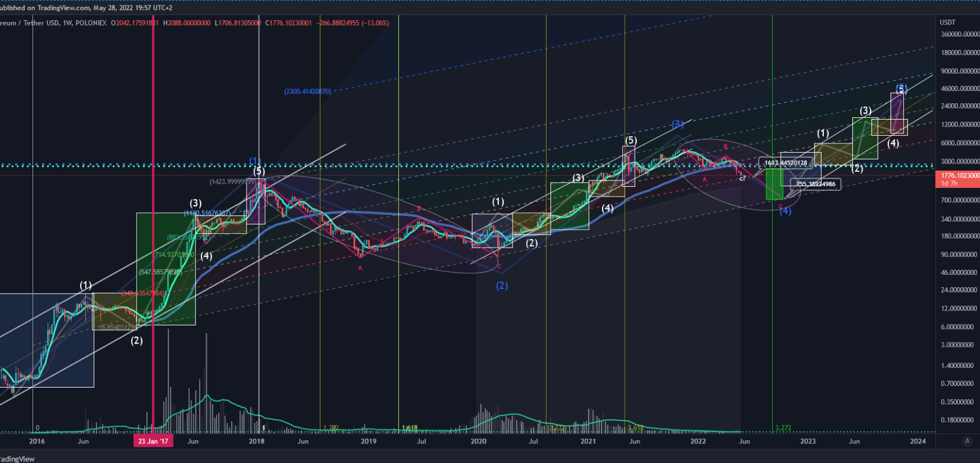Select the 3.272 fib time zone label
Image resolution: width=980 pixels, height=463 pixels.
click(x=783, y=428)
